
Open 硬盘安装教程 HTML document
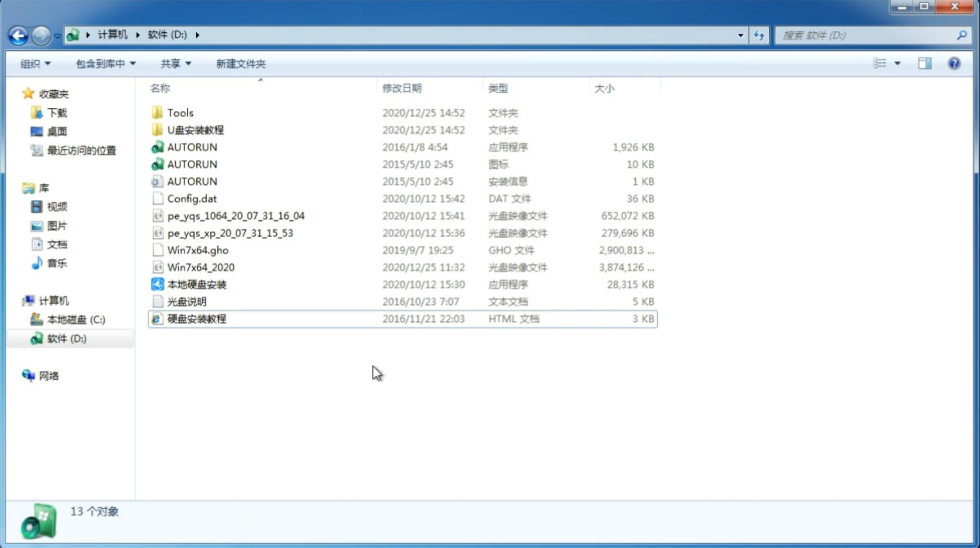pyautogui.click(x=196, y=318)
